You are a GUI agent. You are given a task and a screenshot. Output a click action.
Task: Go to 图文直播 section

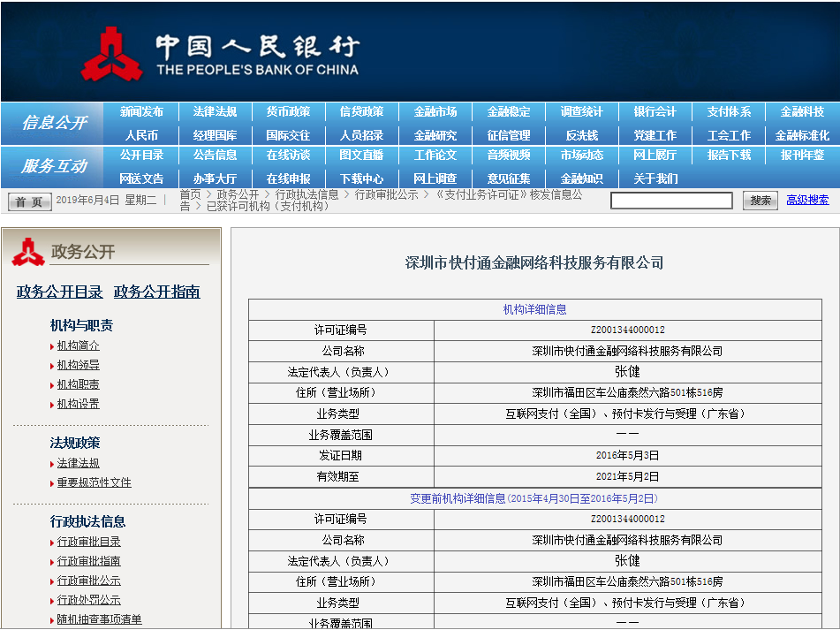click(x=361, y=156)
